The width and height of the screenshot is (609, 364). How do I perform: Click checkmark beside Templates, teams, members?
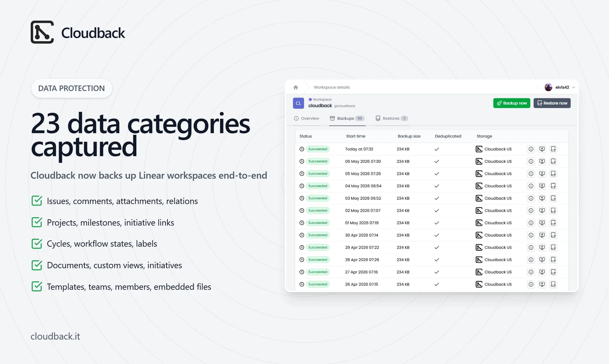37,286
